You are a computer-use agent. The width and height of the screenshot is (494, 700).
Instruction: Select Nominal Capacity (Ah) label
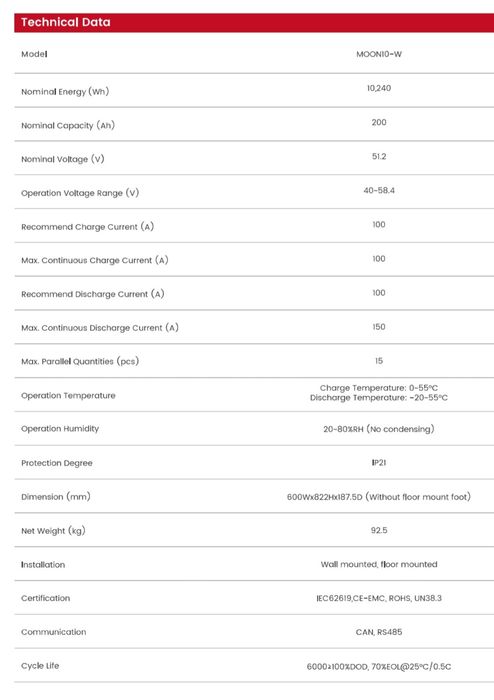click(68, 125)
